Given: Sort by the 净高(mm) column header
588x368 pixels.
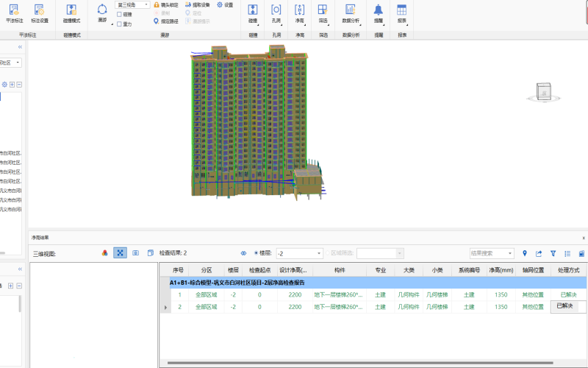Looking at the screenshot, I should click(x=501, y=270).
